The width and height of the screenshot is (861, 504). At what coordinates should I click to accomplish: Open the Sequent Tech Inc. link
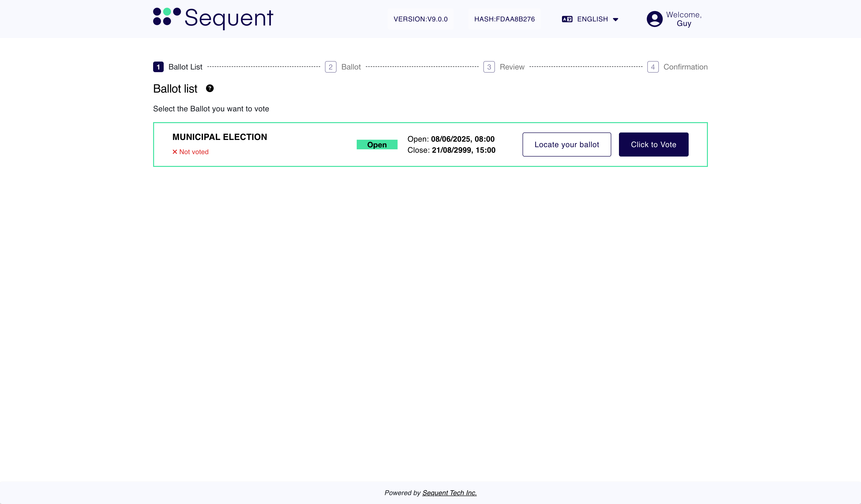click(x=449, y=493)
